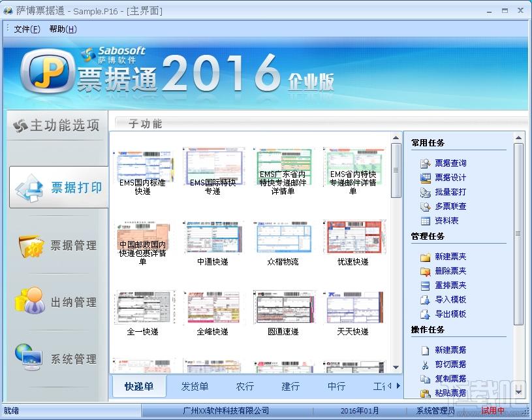Click the task panel scrollbar thumb
Screen dimensions: 532x420
(518, 234)
